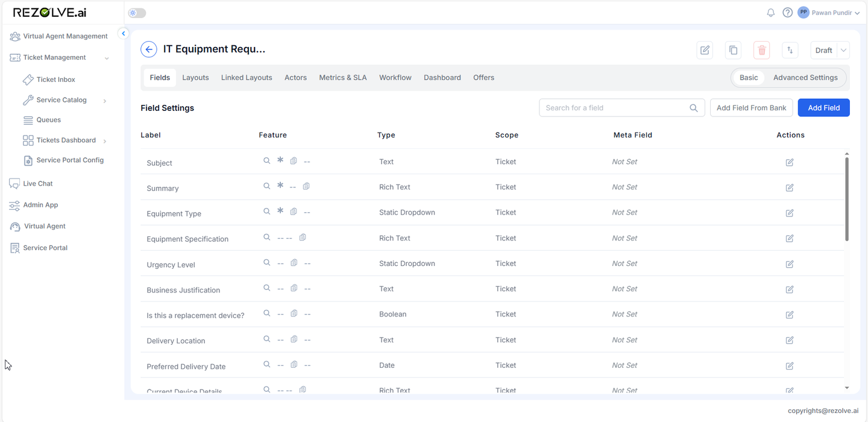Screen dimensions: 868x422
Task: Open the Draft status dropdown arrow
Action: [x=843, y=50]
